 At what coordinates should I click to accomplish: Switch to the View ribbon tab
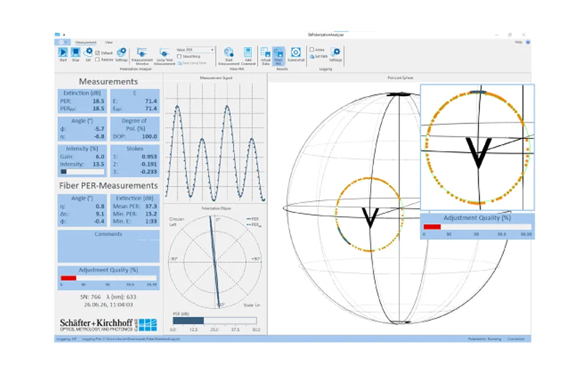pyautogui.click(x=108, y=42)
